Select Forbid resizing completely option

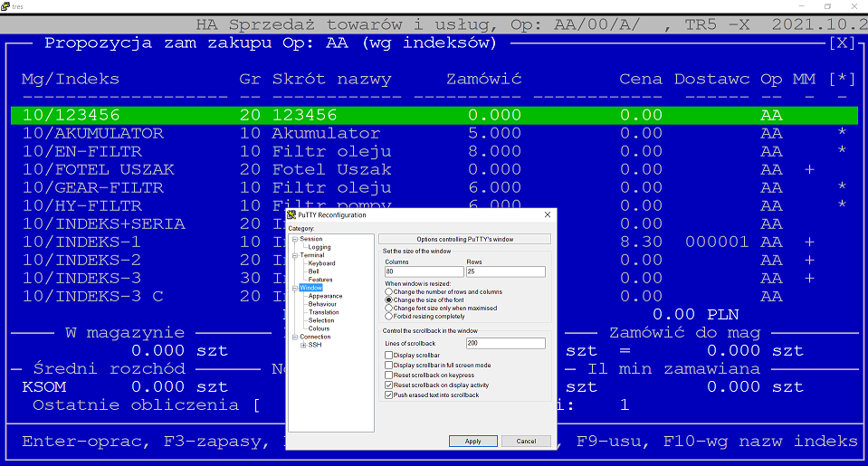[x=388, y=317]
